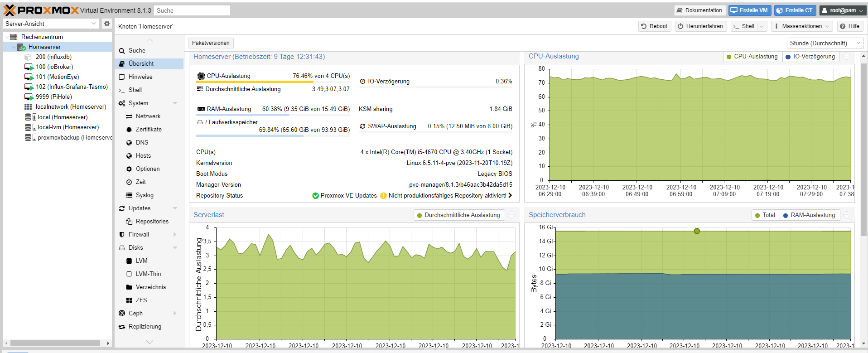Open Firewall settings

[x=139, y=234]
